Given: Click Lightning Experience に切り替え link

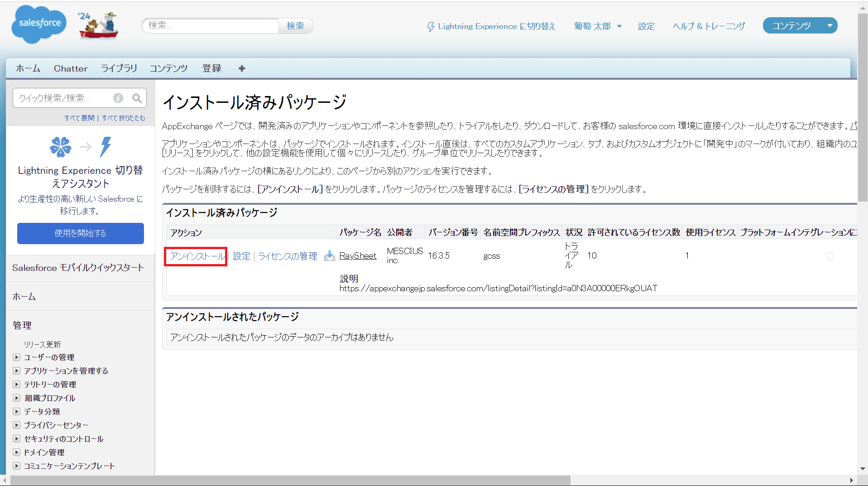Looking at the screenshot, I should coord(497,26).
